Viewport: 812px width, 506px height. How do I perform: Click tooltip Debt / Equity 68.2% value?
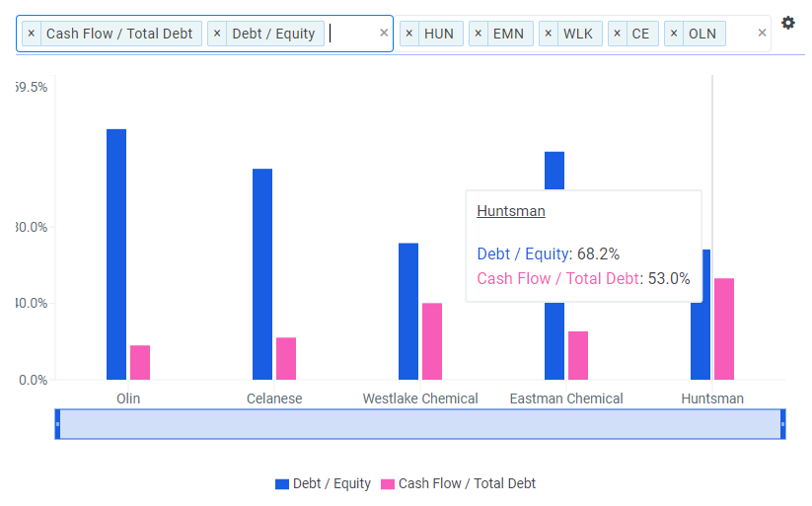tap(598, 253)
